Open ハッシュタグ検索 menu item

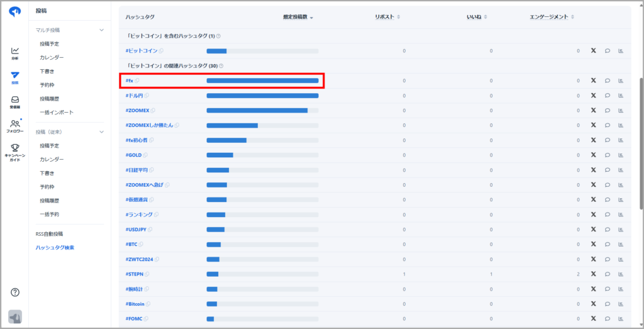(x=55, y=248)
